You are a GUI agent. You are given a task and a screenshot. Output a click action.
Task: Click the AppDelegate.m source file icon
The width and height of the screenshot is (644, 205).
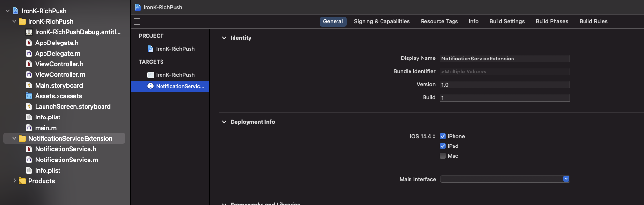pyautogui.click(x=29, y=53)
